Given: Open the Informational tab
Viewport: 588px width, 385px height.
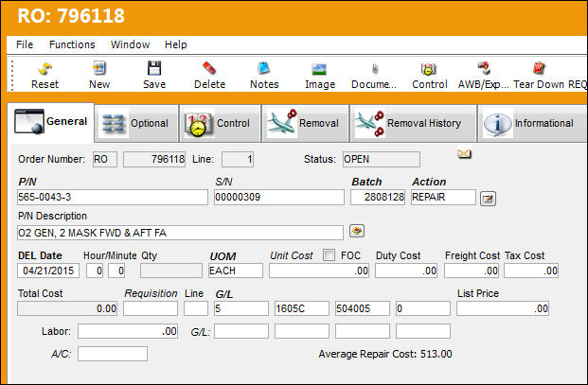Looking at the screenshot, I should tap(532, 123).
